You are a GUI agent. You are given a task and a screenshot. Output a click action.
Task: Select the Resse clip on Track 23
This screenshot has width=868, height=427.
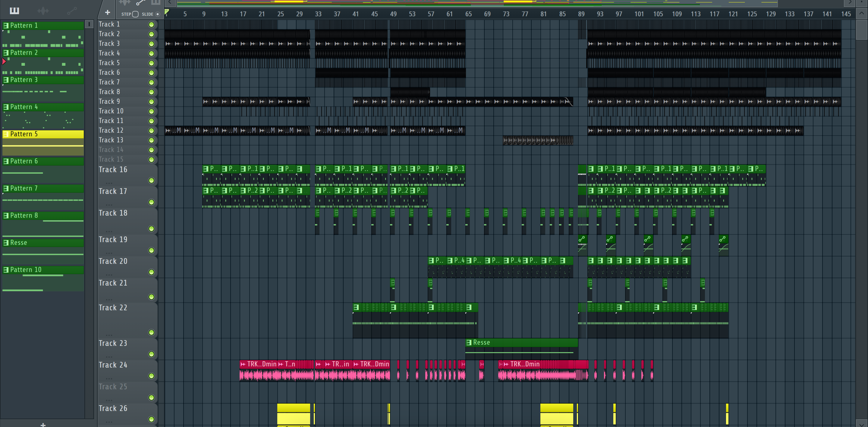pos(522,349)
